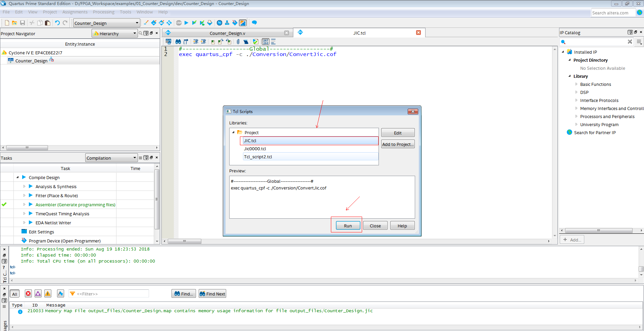Click the IP Catalog options menu icon
The width and height of the screenshot is (644, 331).
[639, 42]
